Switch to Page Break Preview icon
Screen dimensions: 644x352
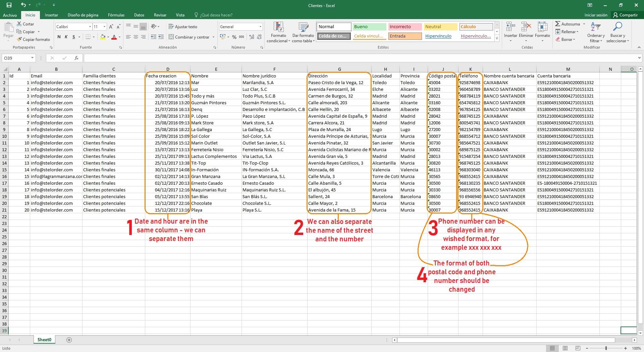(x=578, y=348)
